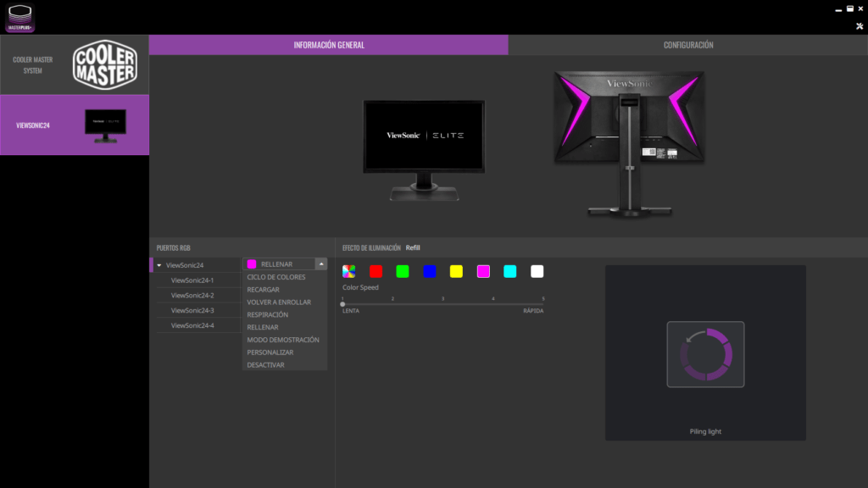Choose CICLO DE COLORES effect
This screenshot has width=868, height=488.
tap(275, 277)
